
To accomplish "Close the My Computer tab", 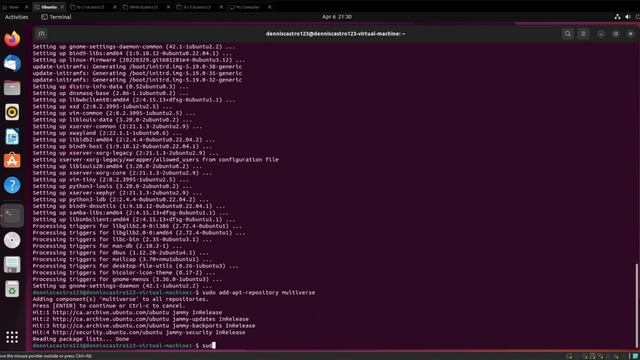I will pos(269,7).
